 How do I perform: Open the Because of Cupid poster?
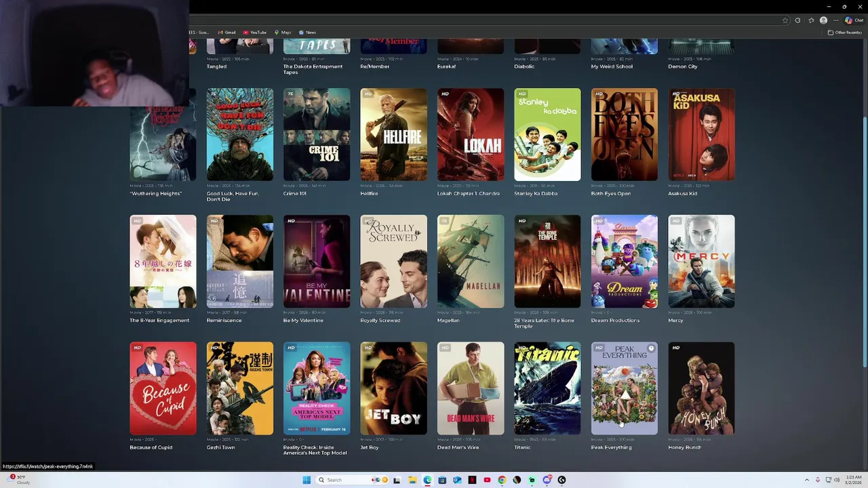(163, 388)
